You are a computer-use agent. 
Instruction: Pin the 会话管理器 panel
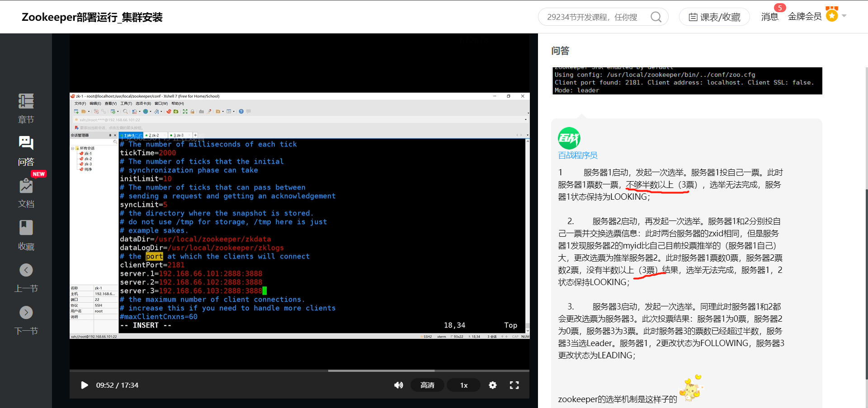[x=110, y=135]
